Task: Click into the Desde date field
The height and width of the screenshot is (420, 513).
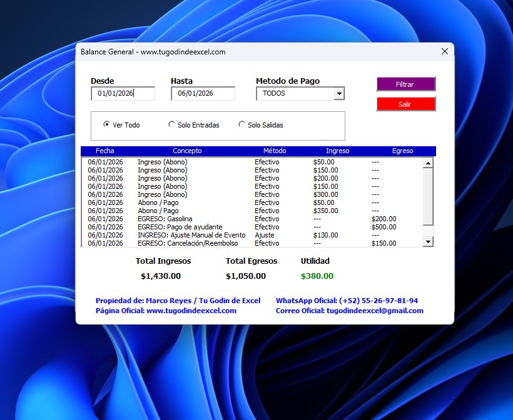Action: tap(123, 94)
